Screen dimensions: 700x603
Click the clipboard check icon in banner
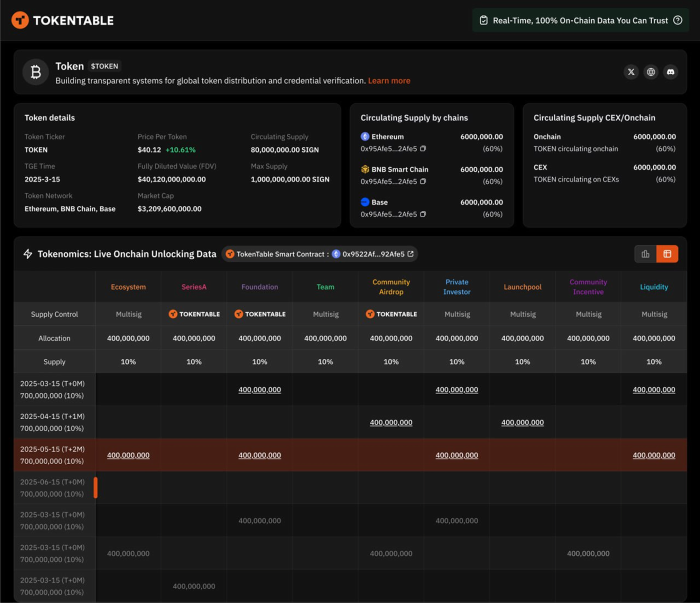pyautogui.click(x=483, y=20)
